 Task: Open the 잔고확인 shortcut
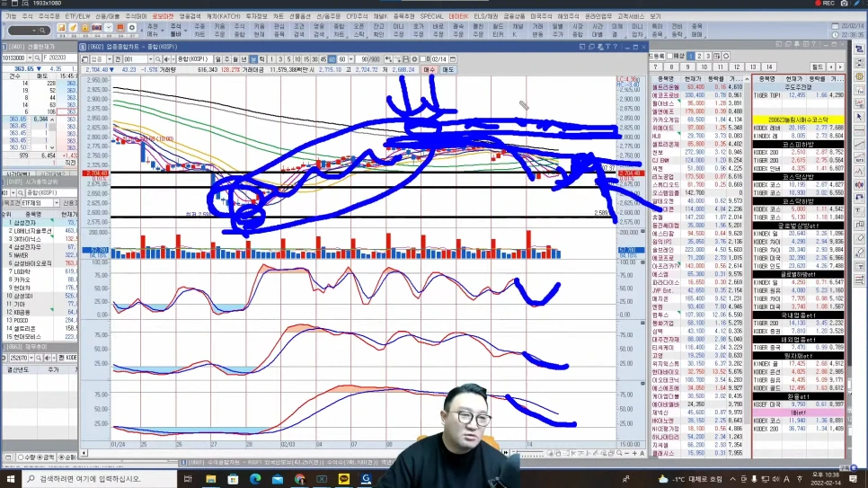[378, 31]
